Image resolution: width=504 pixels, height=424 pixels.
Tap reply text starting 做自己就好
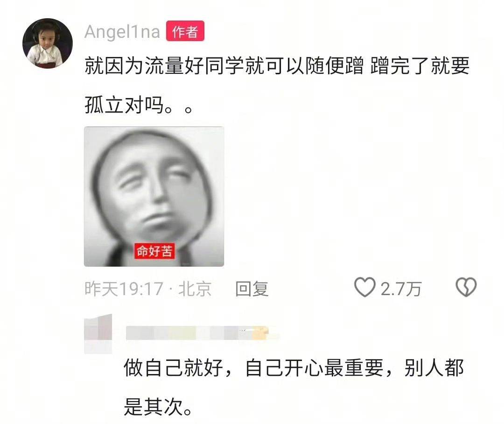click(x=294, y=387)
